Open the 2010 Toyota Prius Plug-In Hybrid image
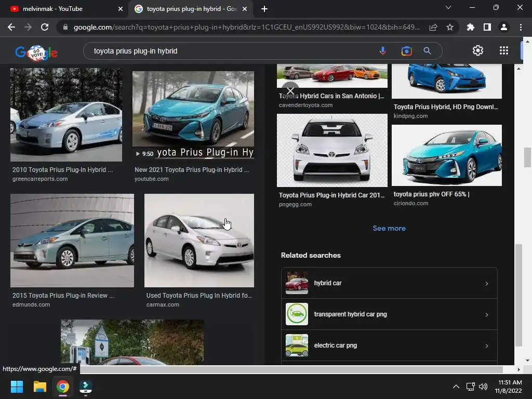Screen dimensions: 532x399 click(66, 115)
